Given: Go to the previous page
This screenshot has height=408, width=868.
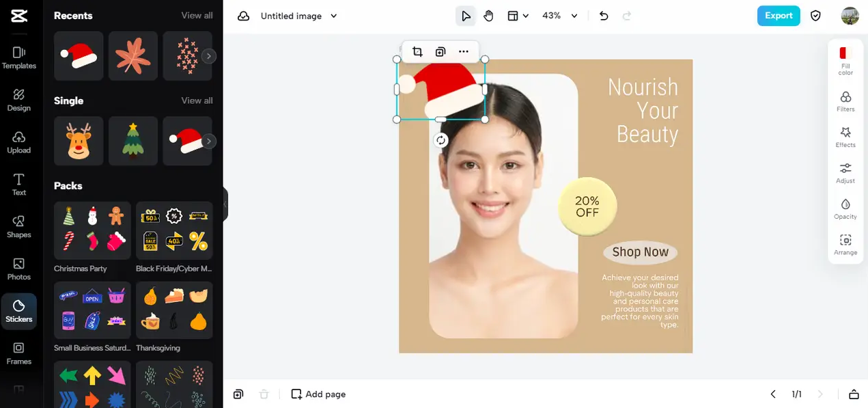Looking at the screenshot, I should pos(773,394).
